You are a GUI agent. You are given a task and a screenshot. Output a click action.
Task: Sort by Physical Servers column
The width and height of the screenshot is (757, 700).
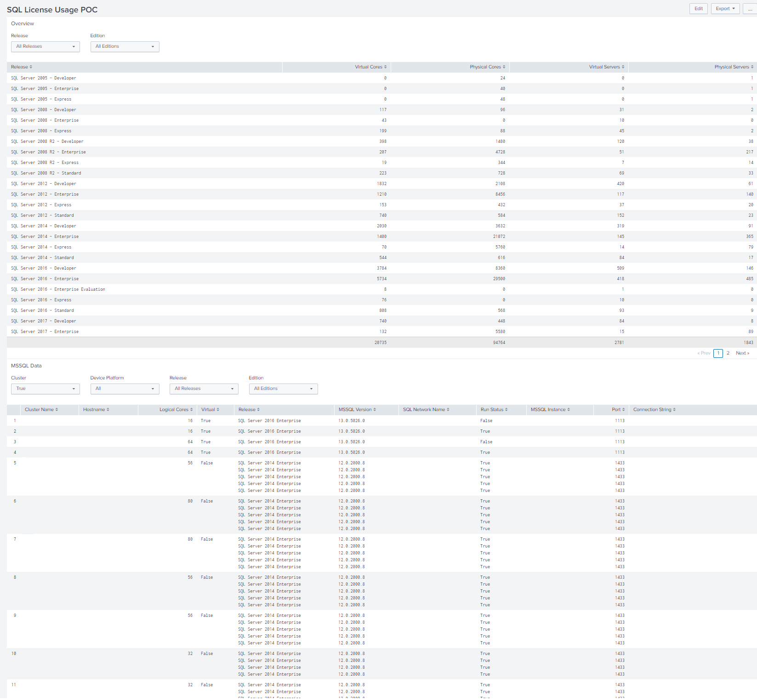tap(734, 67)
